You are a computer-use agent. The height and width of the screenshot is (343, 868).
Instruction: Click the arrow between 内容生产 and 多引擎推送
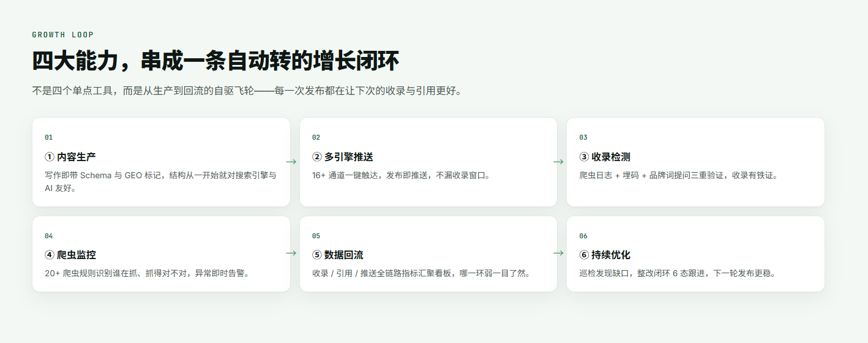coord(291,162)
